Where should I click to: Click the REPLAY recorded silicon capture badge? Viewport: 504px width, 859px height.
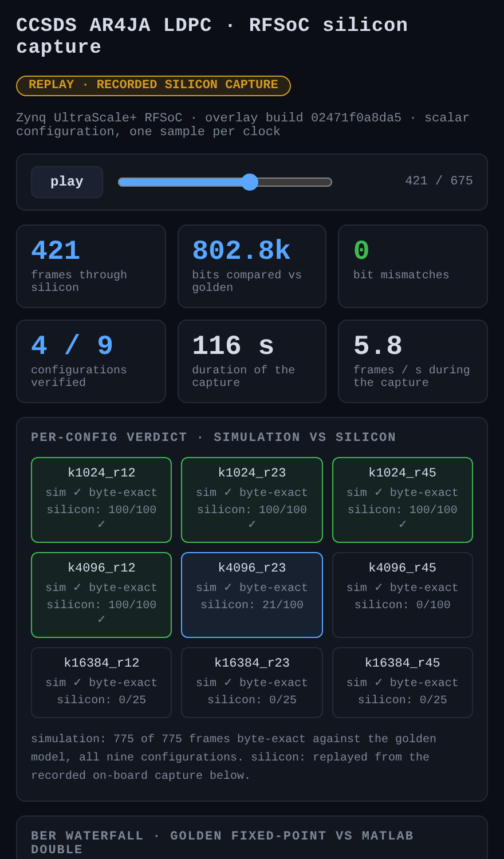153,85
